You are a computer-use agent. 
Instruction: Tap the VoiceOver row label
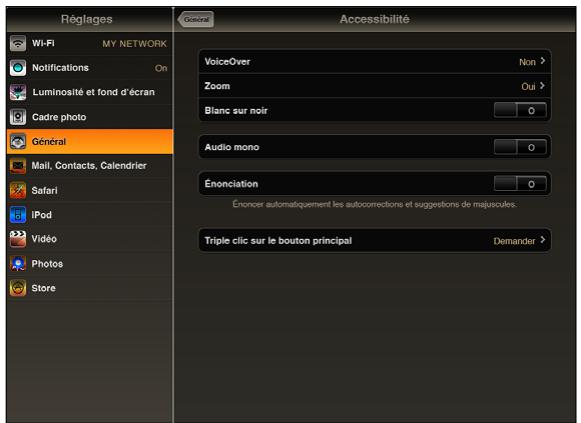[227, 62]
